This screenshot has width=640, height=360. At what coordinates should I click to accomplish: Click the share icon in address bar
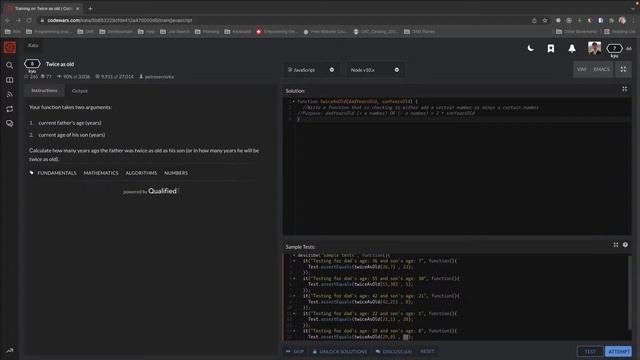[534, 20]
